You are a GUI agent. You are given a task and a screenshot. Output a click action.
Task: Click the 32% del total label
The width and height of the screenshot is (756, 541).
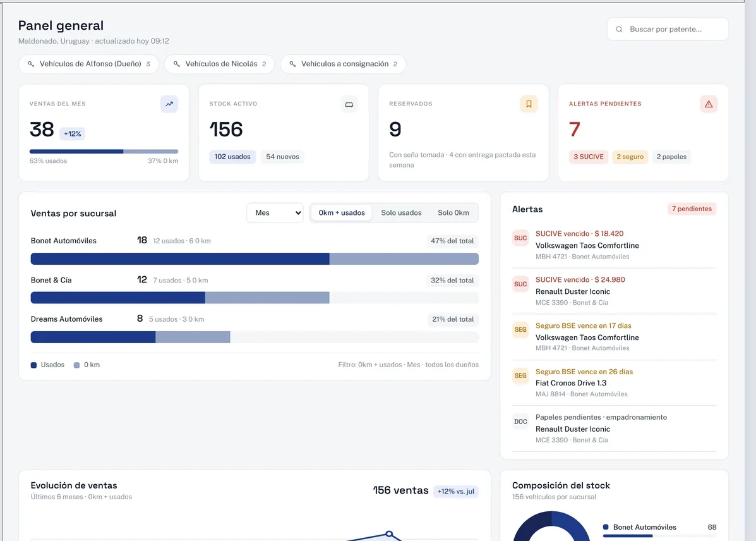click(x=452, y=281)
